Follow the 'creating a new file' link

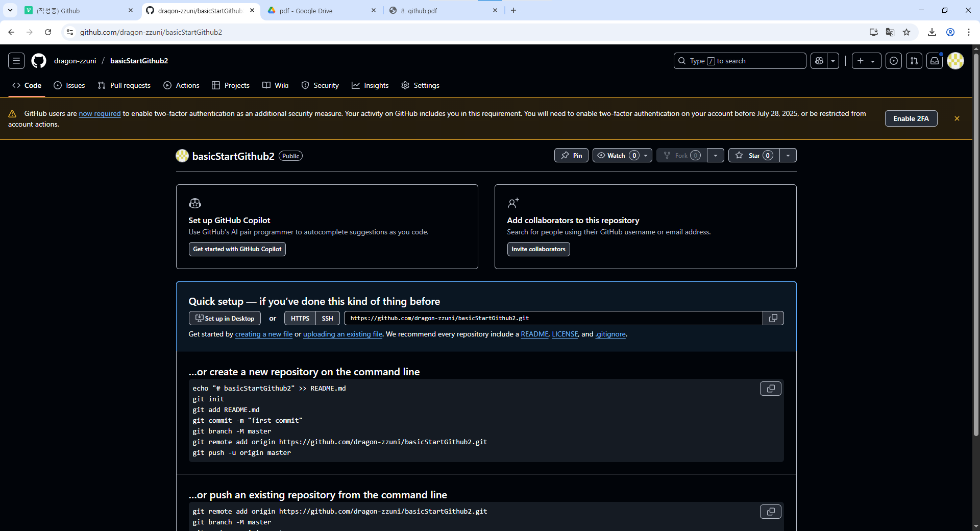[x=264, y=334]
